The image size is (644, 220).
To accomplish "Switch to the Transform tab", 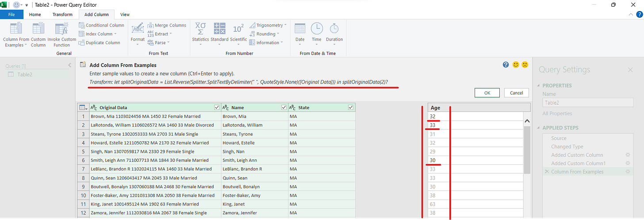I will [x=62, y=15].
